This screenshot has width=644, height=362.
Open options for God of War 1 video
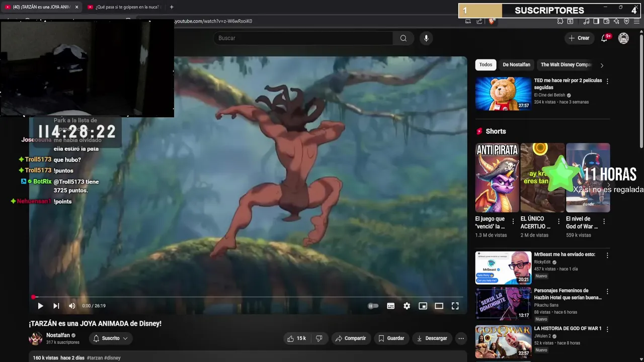pyautogui.click(x=607, y=329)
